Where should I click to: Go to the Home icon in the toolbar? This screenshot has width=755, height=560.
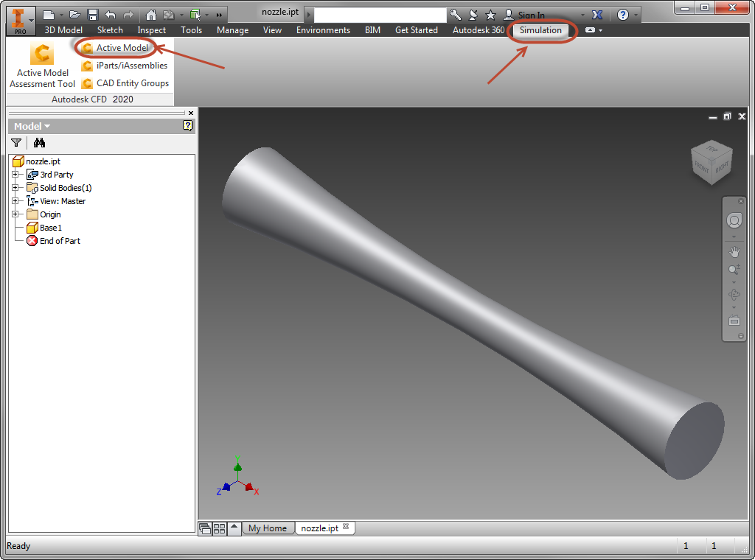150,15
